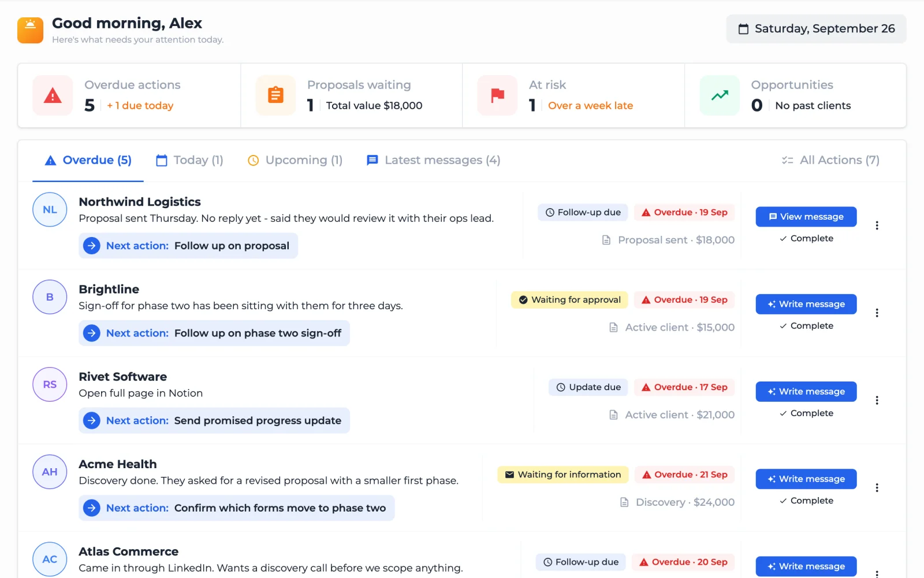This screenshot has width=924, height=578.
Task: Click the document icon beside Proposal sent · $18,000
Action: (606, 240)
